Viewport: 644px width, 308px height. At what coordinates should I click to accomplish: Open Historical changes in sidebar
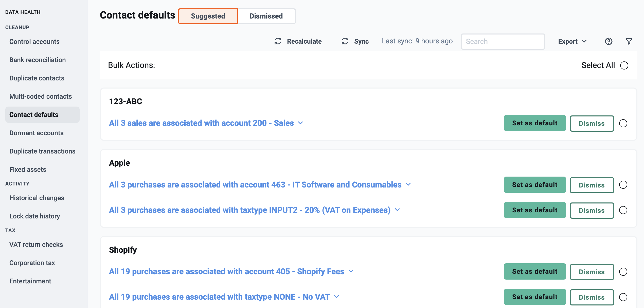click(37, 198)
